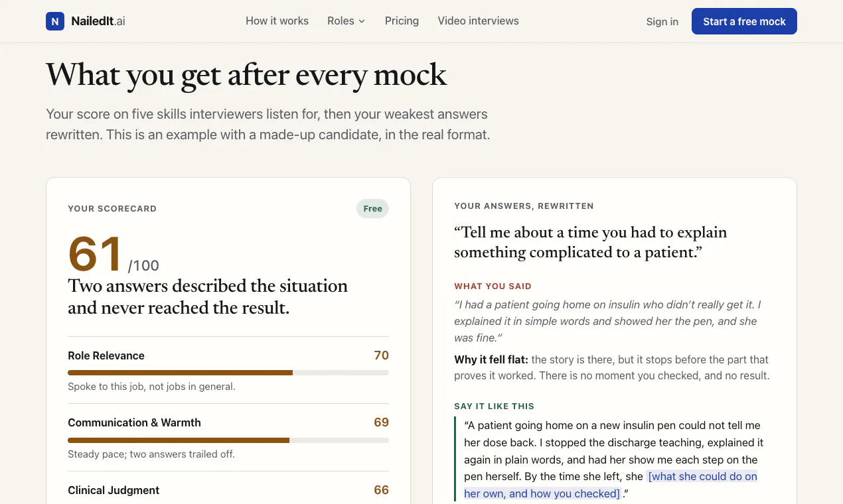Click the Clinical Judgment score of 66

381,490
